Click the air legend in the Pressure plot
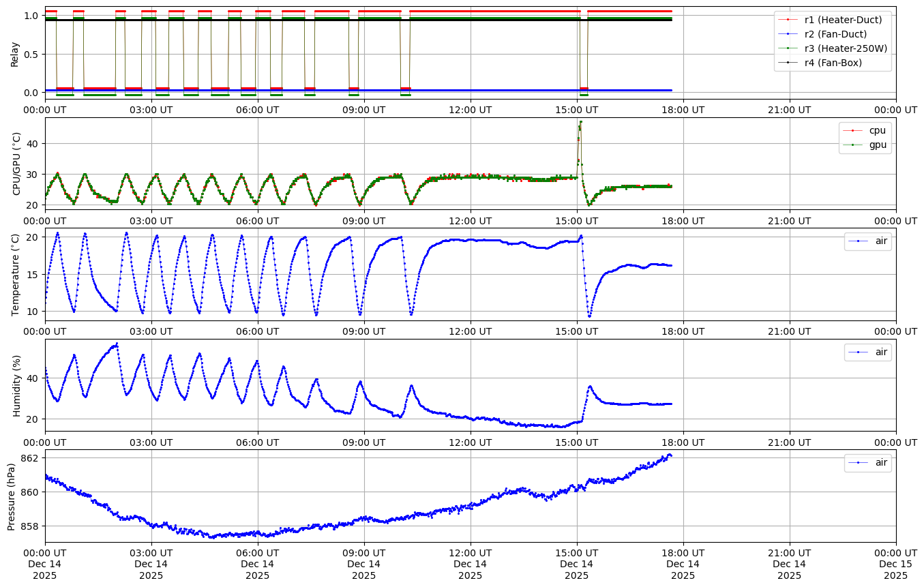 point(881,462)
